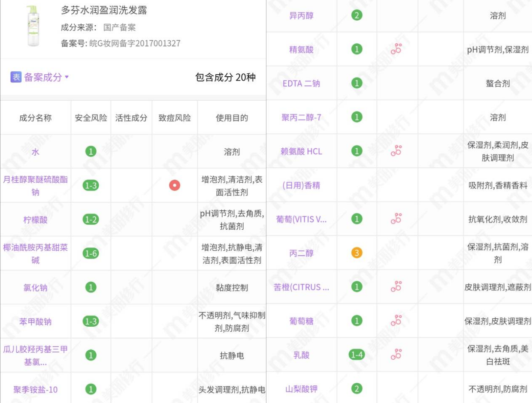
Task: Click the 表 table view icon beside 备案成分
Action: tap(15, 77)
